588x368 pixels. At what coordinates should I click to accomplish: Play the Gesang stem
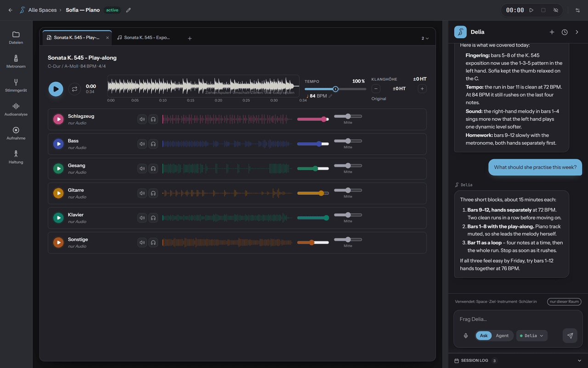pos(58,169)
